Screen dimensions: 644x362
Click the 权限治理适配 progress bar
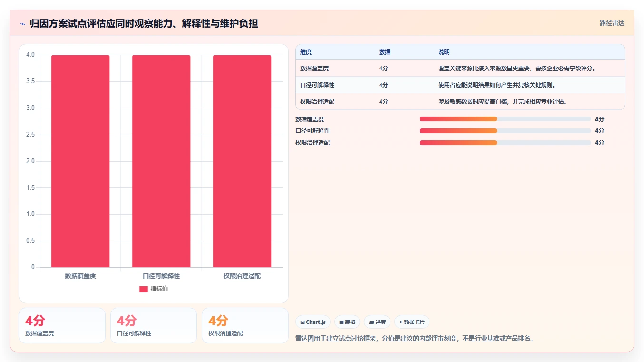pos(505,143)
